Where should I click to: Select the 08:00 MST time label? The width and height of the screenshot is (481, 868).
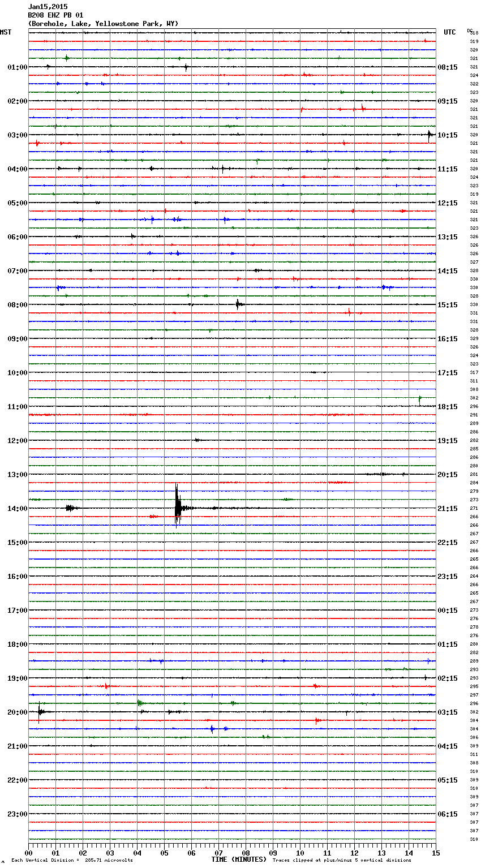[x=18, y=305]
